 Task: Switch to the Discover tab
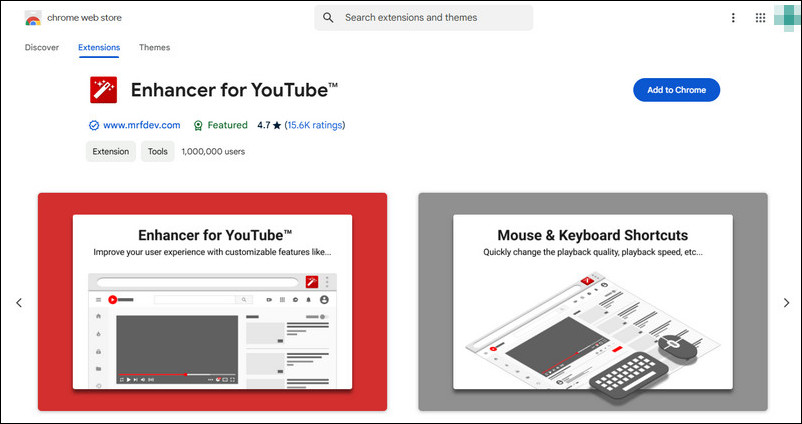point(42,47)
